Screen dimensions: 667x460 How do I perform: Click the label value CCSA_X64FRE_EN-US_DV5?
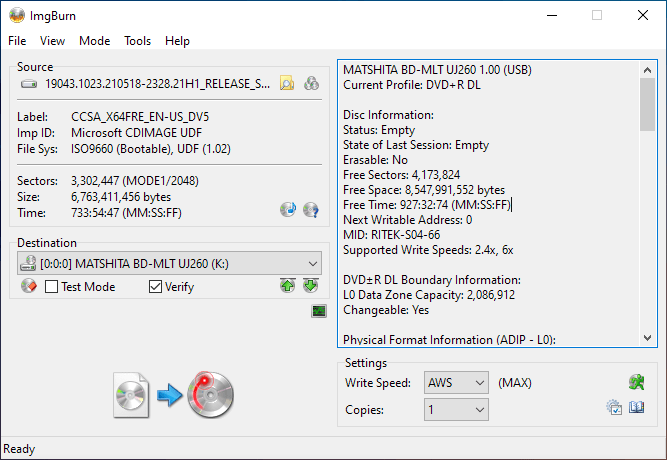click(x=140, y=117)
